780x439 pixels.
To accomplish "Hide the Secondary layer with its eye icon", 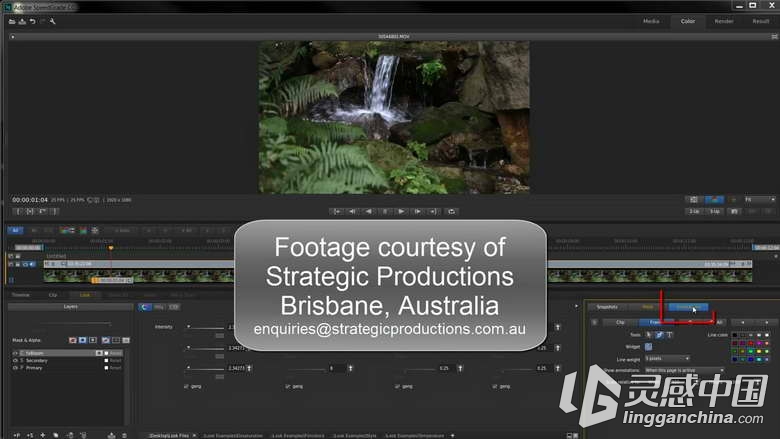I will 15,360.
